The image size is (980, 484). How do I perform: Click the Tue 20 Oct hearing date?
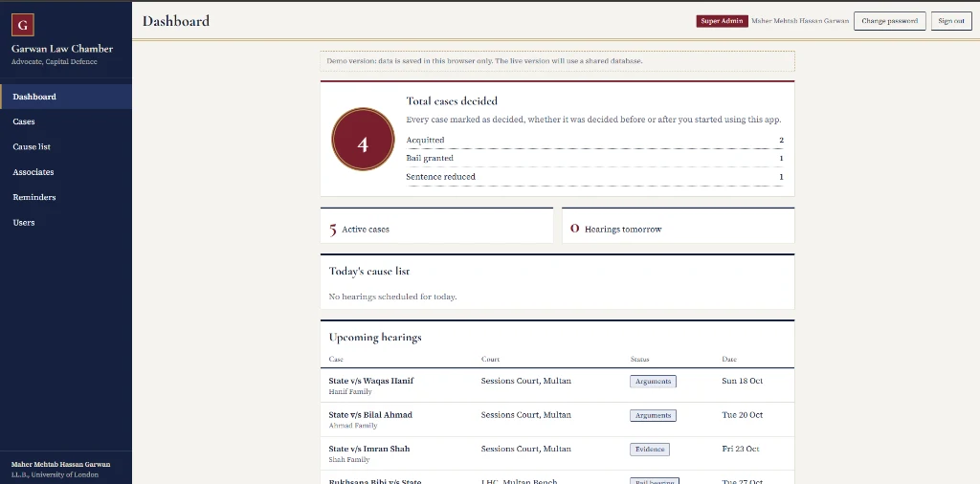742,415
